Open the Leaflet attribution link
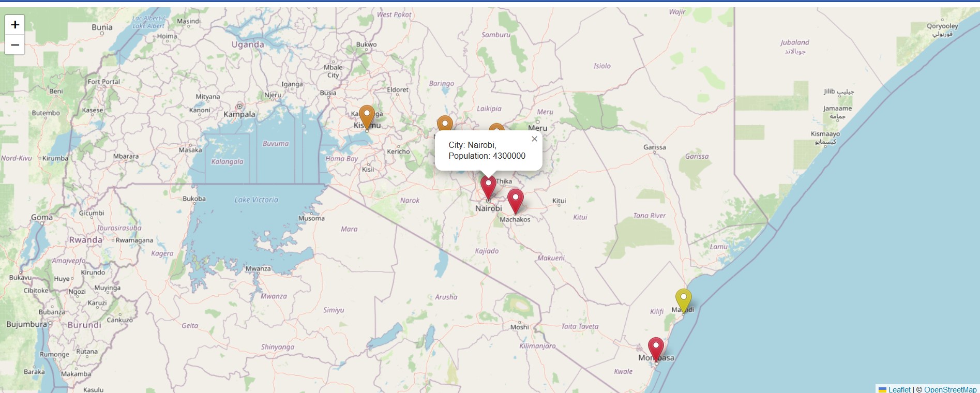 pos(899,389)
